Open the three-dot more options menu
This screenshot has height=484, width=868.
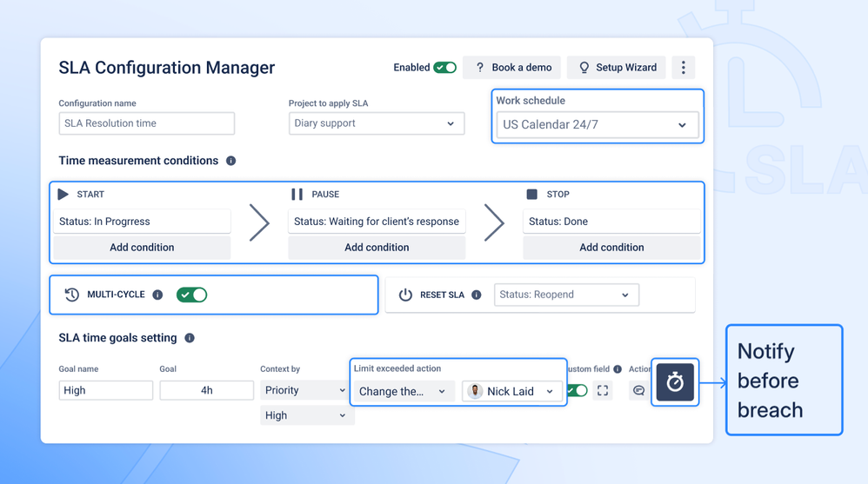coord(683,68)
